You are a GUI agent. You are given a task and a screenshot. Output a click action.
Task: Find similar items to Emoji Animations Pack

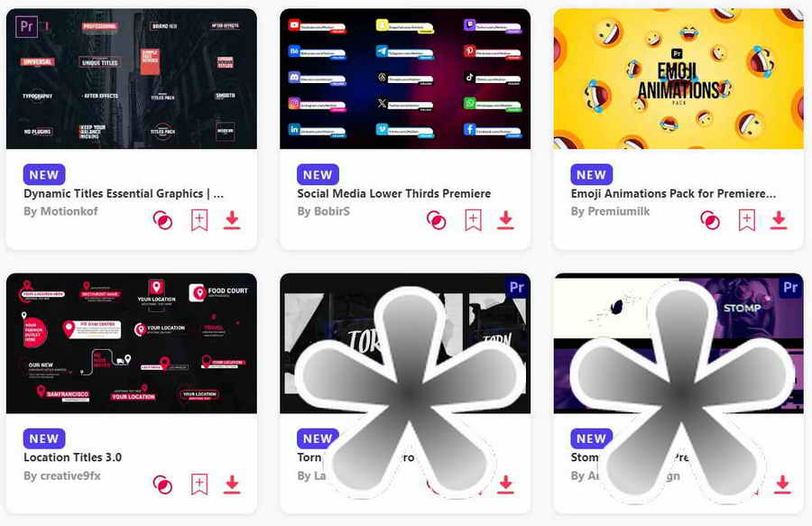[x=710, y=220]
